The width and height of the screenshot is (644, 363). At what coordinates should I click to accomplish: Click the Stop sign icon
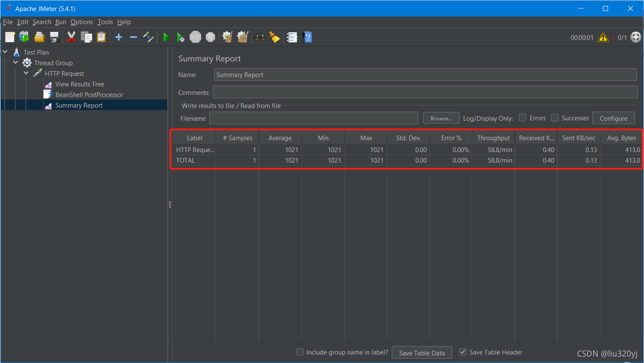pyautogui.click(x=195, y=37)
